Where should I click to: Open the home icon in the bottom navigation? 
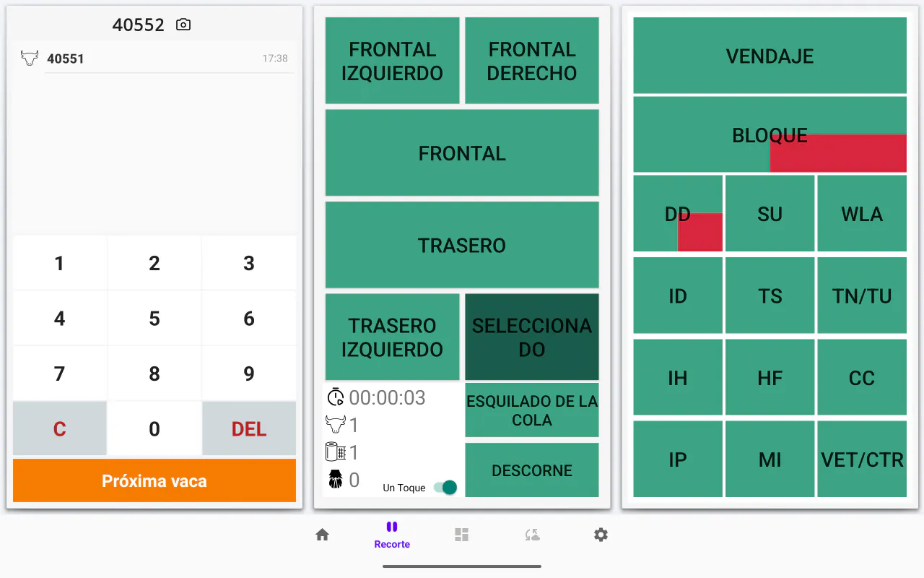tap(323, 535)
